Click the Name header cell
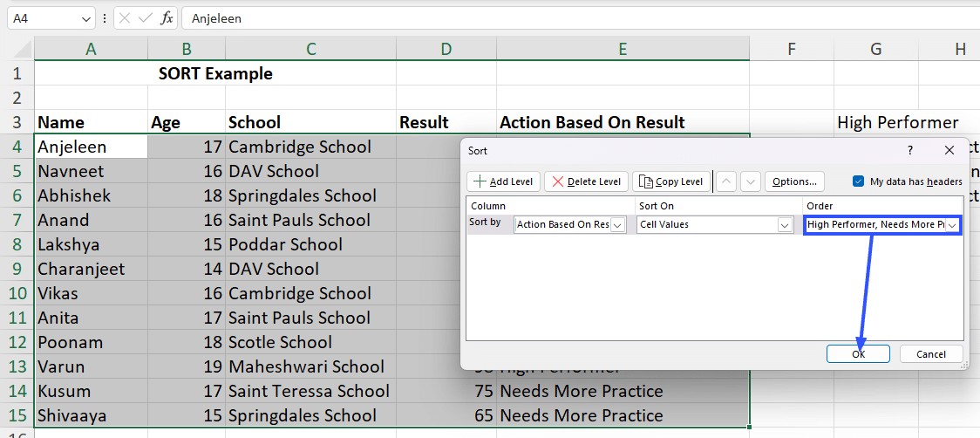Screen dimensions: 980x438 [91, 122]
